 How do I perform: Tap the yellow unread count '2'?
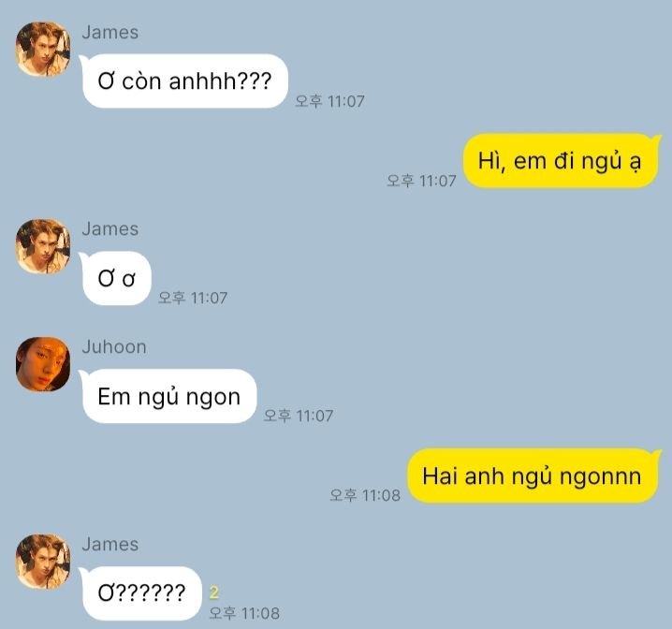tap(213, 592)
